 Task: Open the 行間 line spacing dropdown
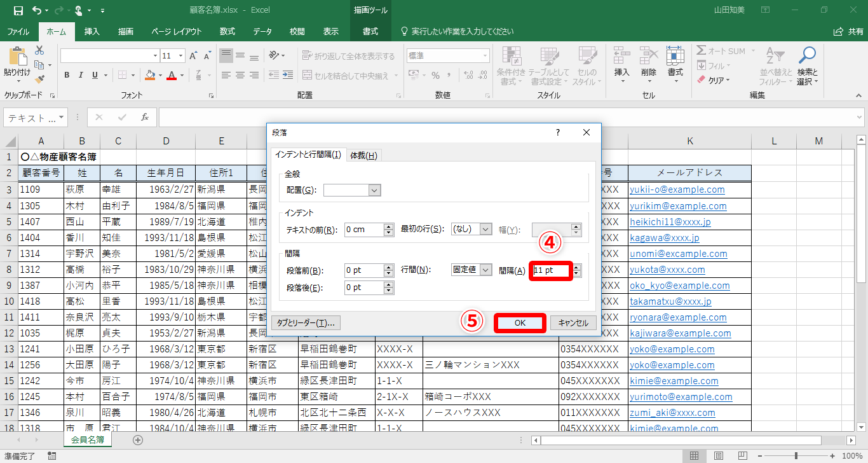coord(486,270)
